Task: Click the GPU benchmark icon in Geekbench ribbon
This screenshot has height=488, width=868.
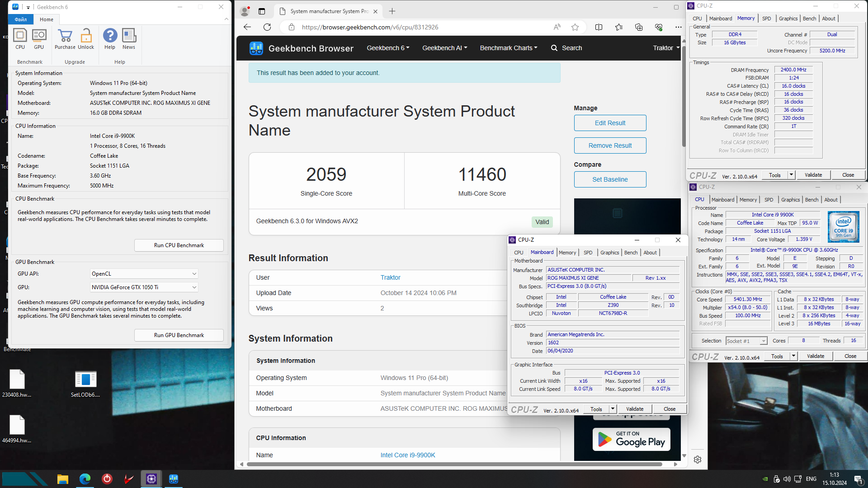Action: coord(39,39)
